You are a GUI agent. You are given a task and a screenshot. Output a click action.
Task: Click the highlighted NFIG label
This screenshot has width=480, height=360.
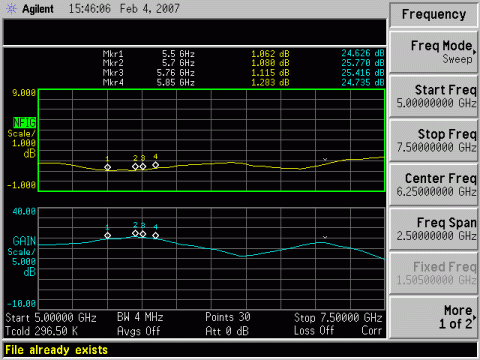(24, 123)
